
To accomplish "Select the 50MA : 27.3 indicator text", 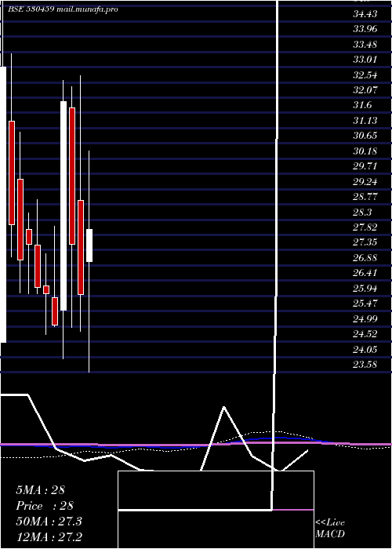I will click(x=49, y=522).
